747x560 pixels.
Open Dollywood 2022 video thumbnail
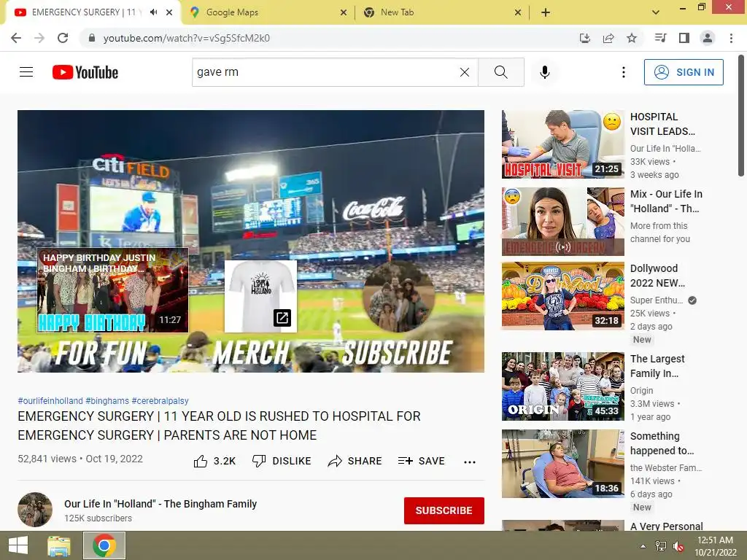[562, 296]
